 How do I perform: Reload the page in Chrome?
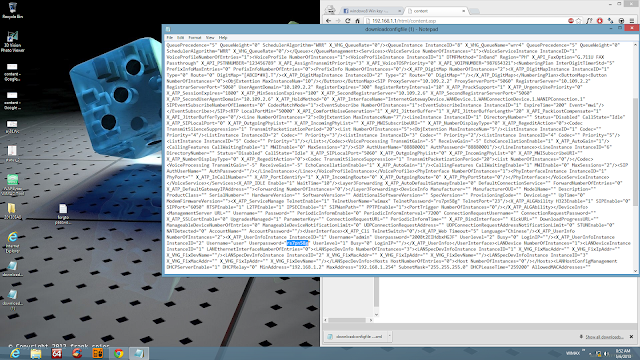tap(348, 21)
